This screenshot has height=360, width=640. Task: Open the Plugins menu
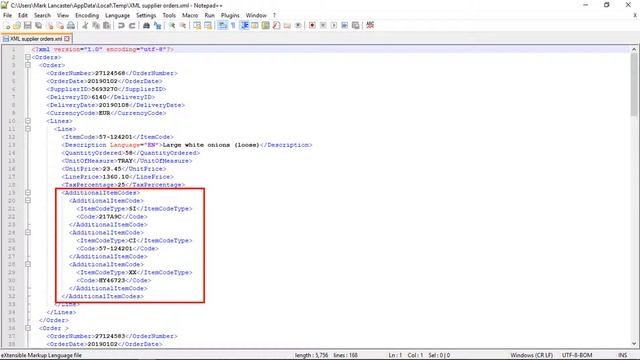(230, 15)
